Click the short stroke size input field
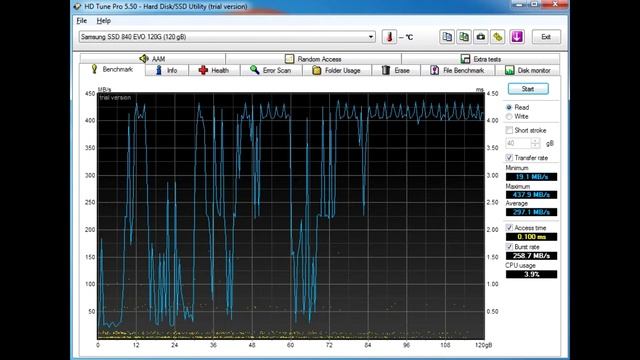The image size is (640, 360). 518,143
